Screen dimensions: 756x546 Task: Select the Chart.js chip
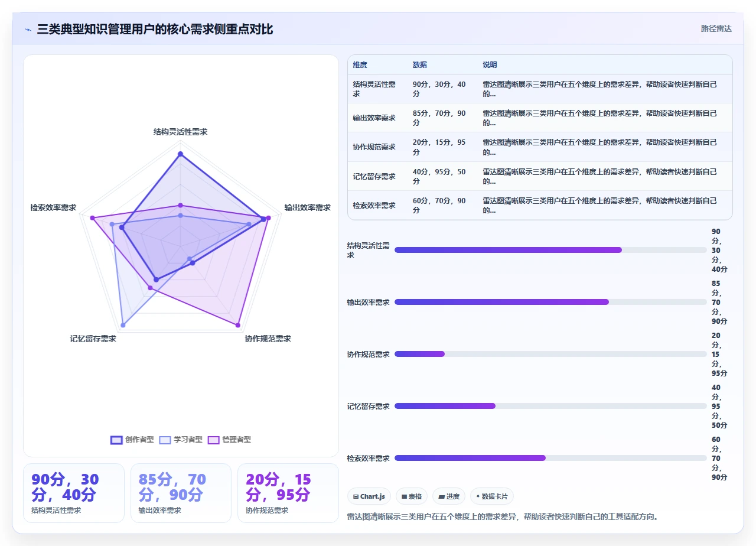[369, 496]
